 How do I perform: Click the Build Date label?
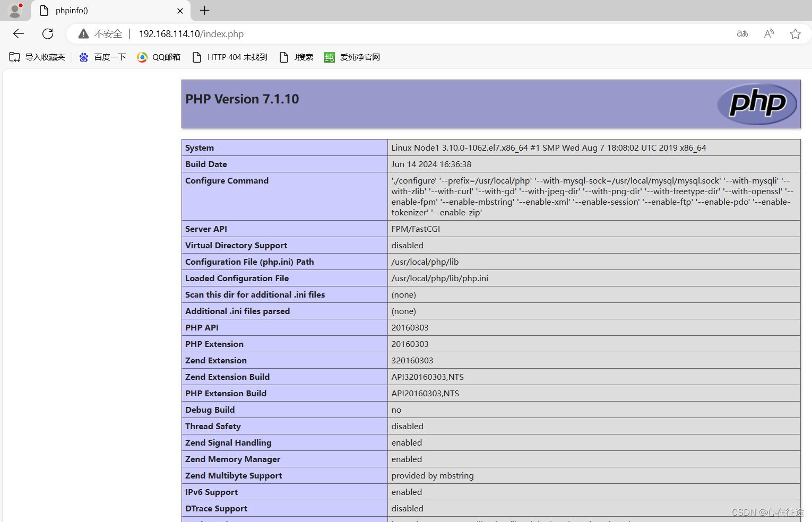pos(206,164)
